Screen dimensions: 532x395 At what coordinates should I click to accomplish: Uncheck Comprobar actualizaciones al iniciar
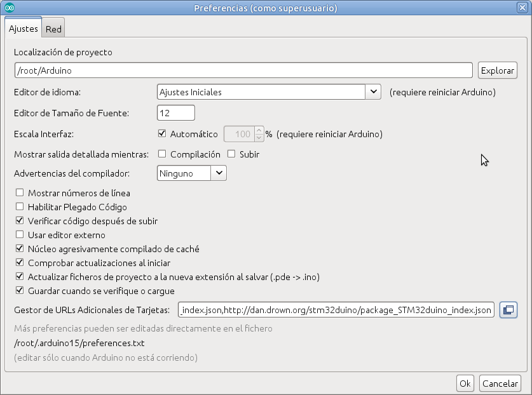[x=20, y=263]
